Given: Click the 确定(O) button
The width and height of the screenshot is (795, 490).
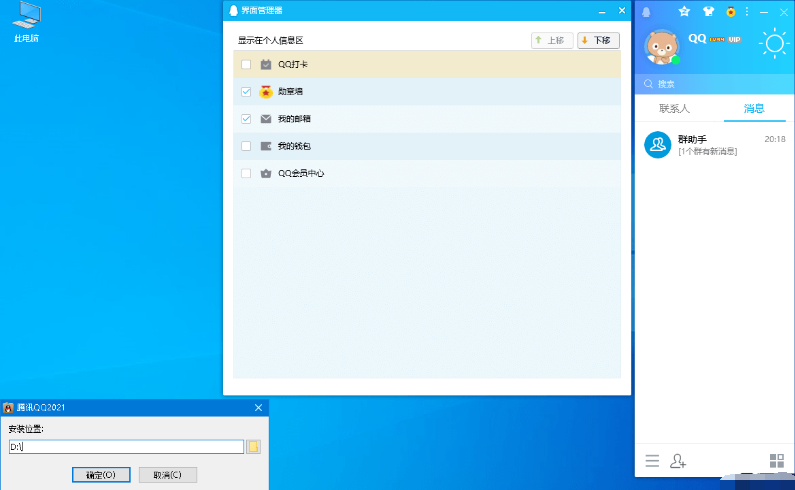Looking at the screenshot, I should tap(101, 475).
